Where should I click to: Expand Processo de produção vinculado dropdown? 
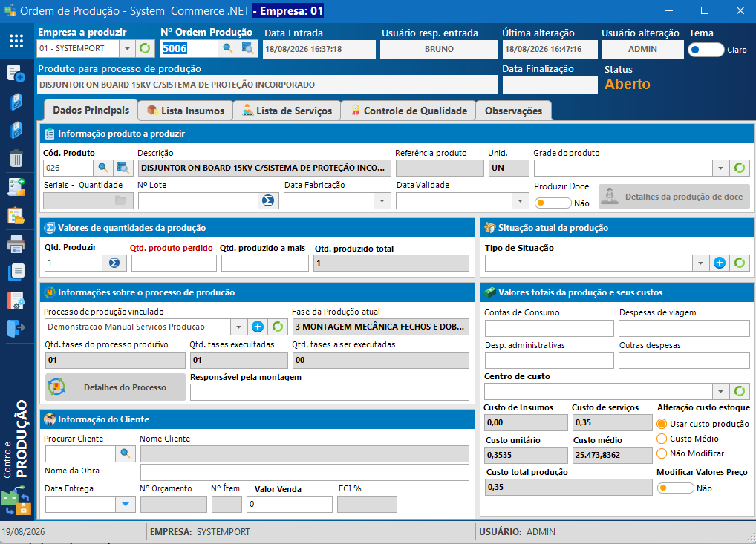(238, 327)
